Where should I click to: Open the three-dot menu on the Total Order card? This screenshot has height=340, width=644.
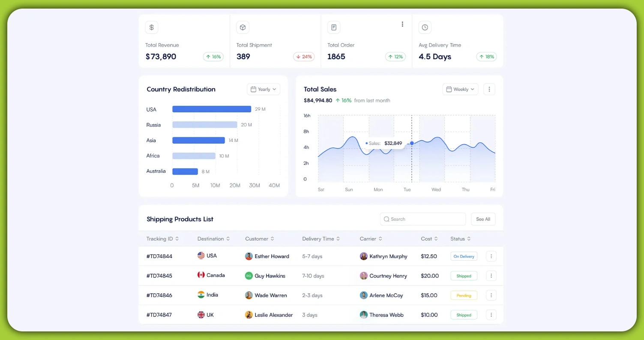pyautogui.click(x=402, y=24)
